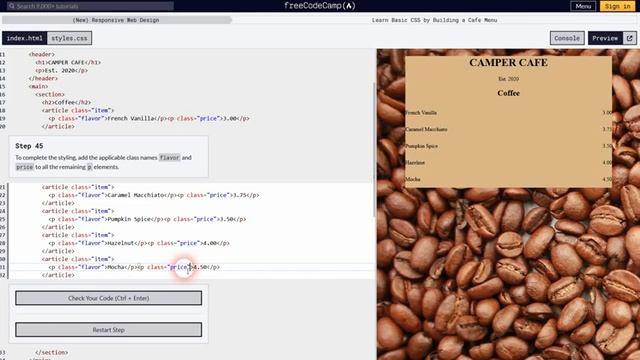Screen dimensions: 640x360
Task: Open preview in new window icon
Action: point(629,38)
